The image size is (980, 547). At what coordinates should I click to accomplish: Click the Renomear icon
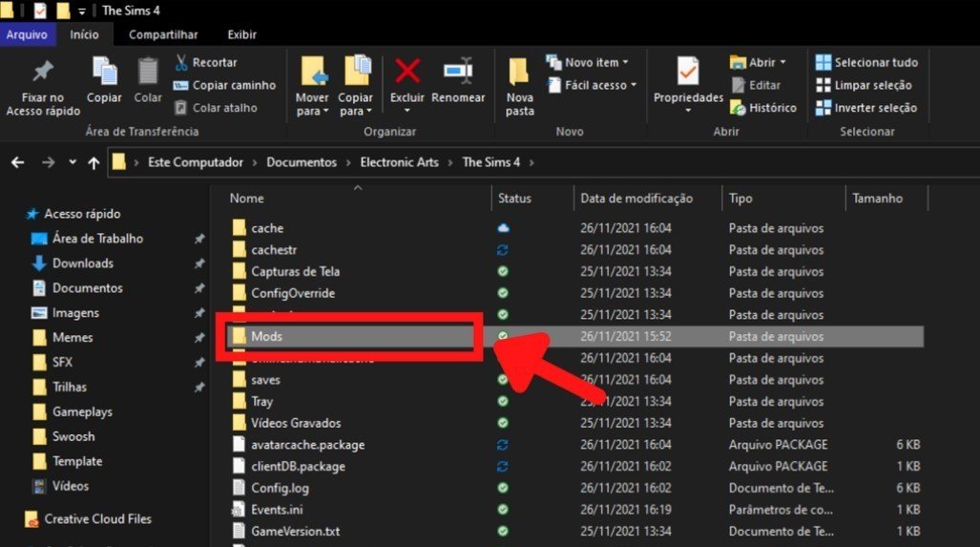[x=458, y=71]
